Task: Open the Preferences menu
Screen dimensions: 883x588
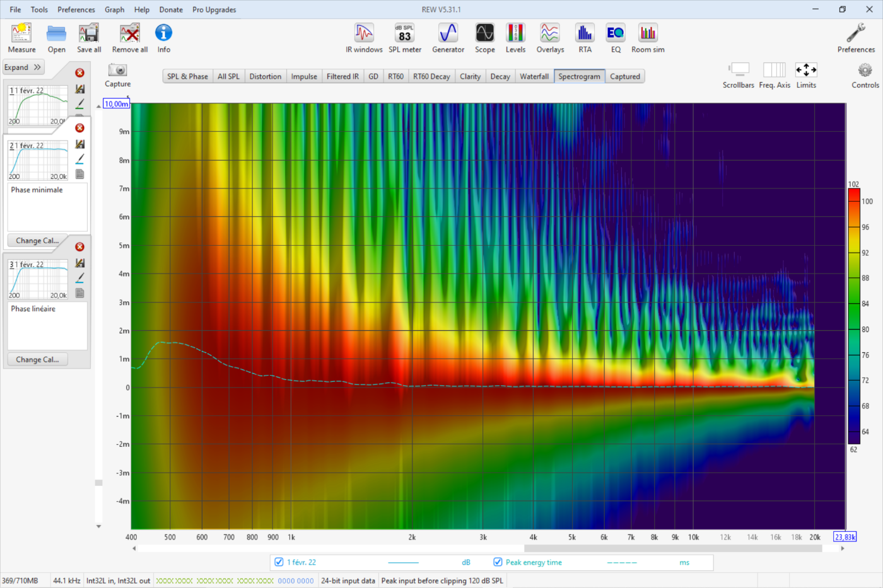Action: [x=76, y=9]
